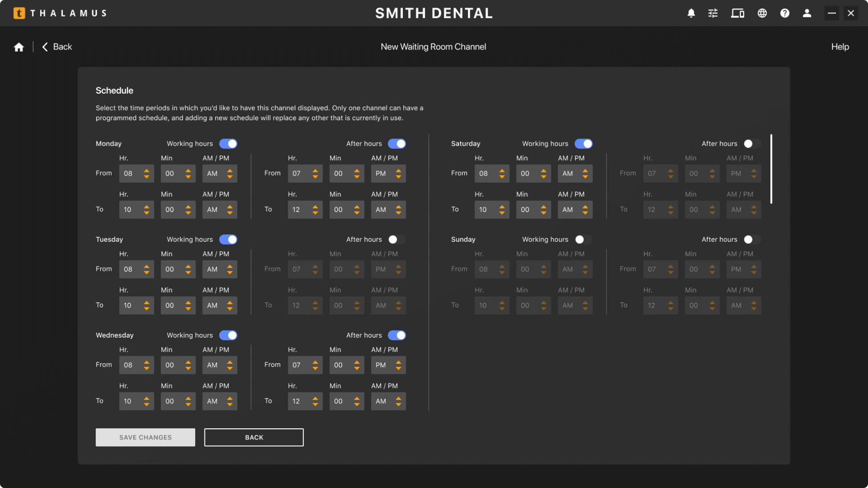
Task: Click the Save Changes button
Action: (x=145, y=437)
